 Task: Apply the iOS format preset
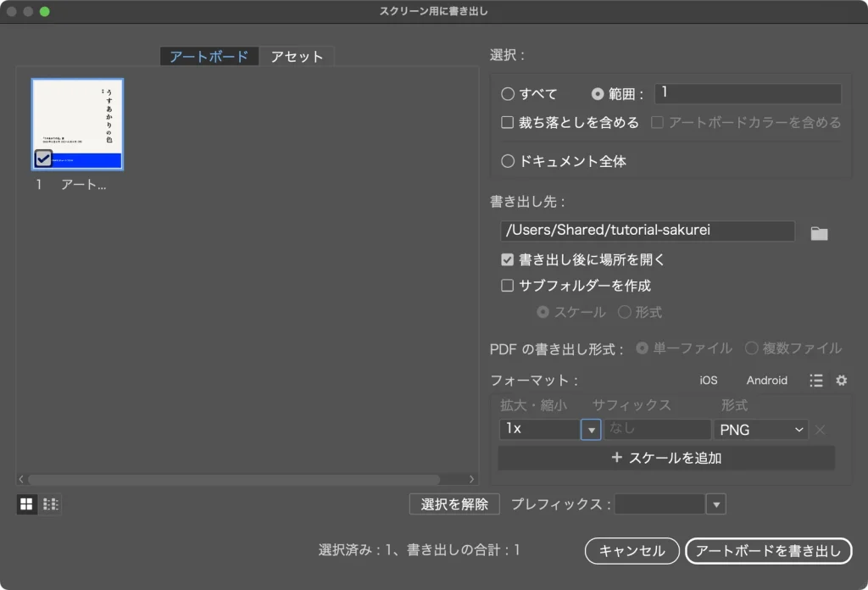pos(708,381)
